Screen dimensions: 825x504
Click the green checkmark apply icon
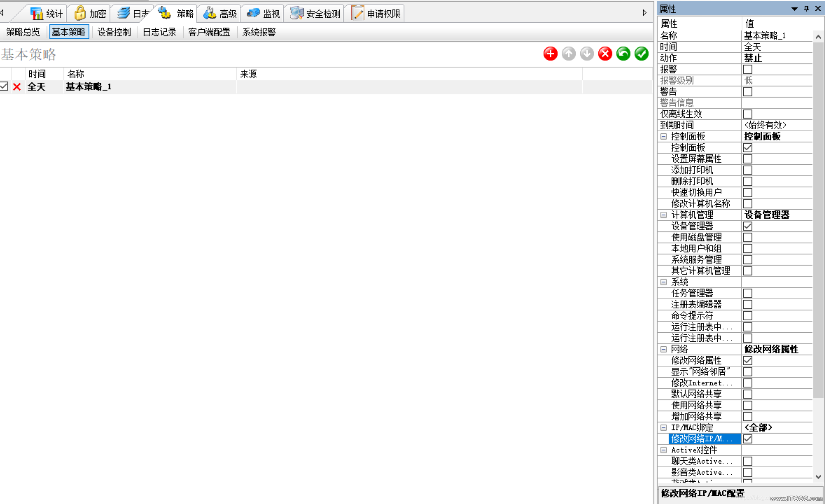(641, 54)
